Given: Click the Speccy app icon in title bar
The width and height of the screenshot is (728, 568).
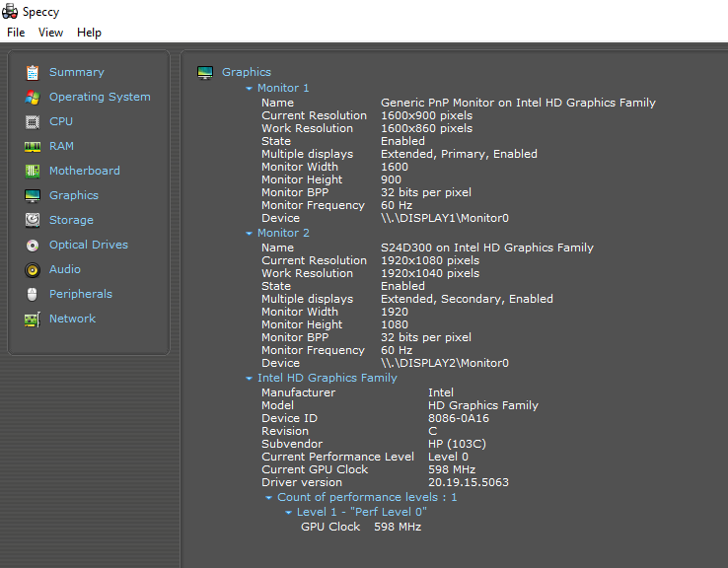Looking at the screenshot, I should [10, 12].
